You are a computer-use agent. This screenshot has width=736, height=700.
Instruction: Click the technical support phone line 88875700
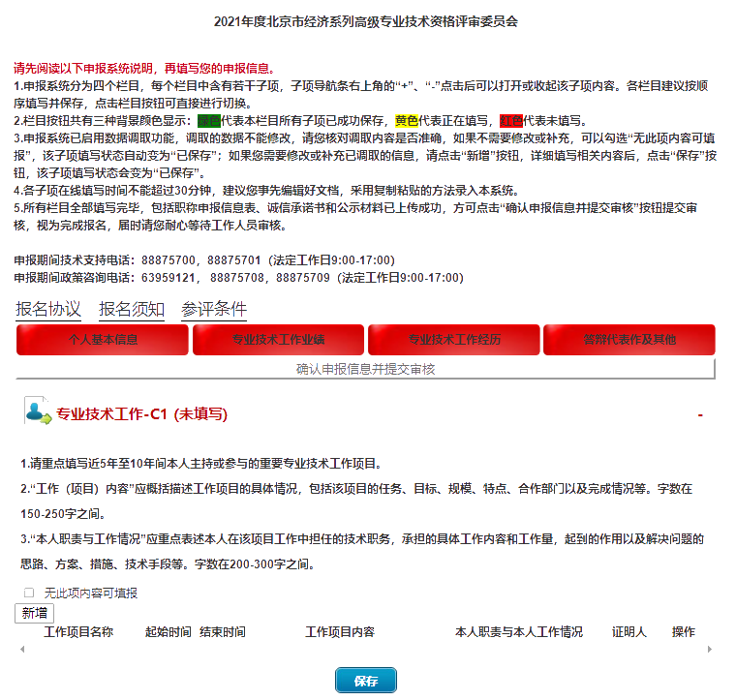coord(204,260)
